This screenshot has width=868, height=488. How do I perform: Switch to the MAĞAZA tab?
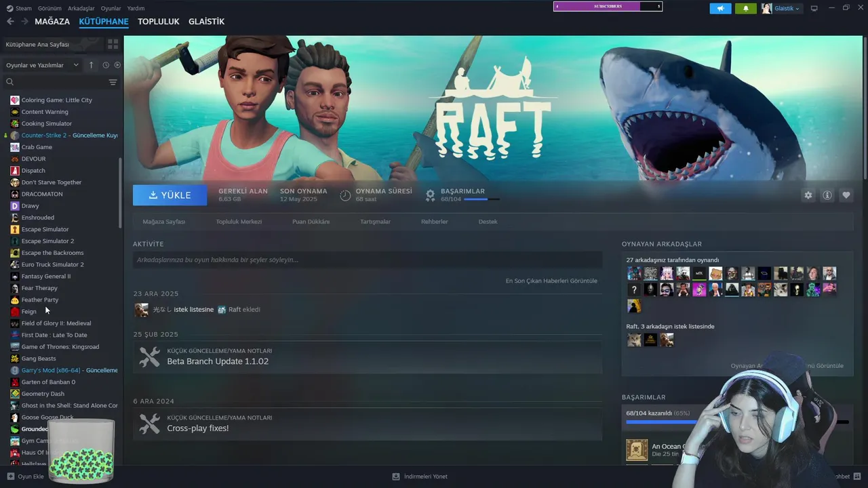pyautogui.click(x=52, y=22)
